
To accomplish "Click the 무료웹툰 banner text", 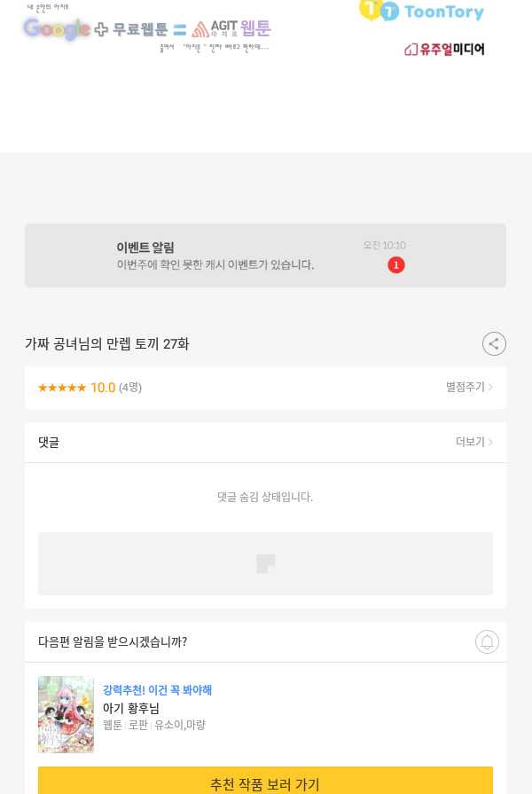I will [x=140, y=29].
